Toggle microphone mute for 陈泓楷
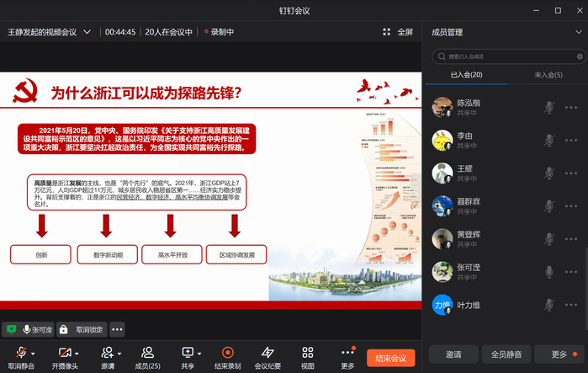Viewport: 588px width, 373px height. click(549, 107)
